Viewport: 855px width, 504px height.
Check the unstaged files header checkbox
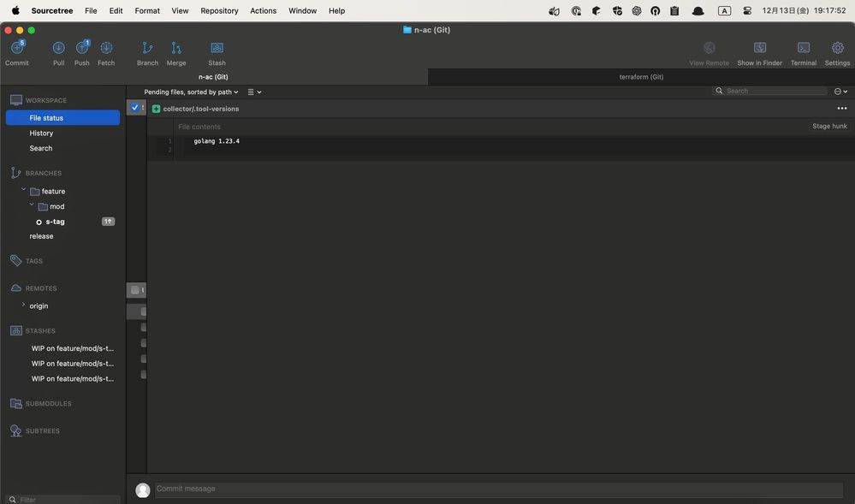pyautogui.click(x=134, y=290)
